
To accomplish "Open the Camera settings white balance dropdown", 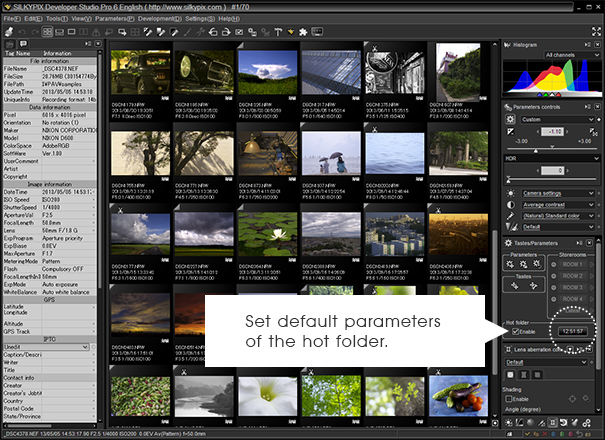I will (558, 193).
